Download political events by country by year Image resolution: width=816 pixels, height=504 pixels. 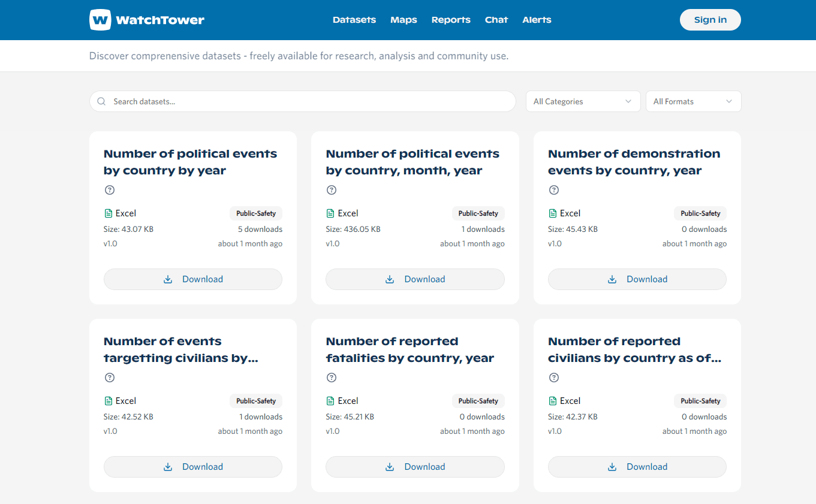pyautogui.click(x=193, y=279)
